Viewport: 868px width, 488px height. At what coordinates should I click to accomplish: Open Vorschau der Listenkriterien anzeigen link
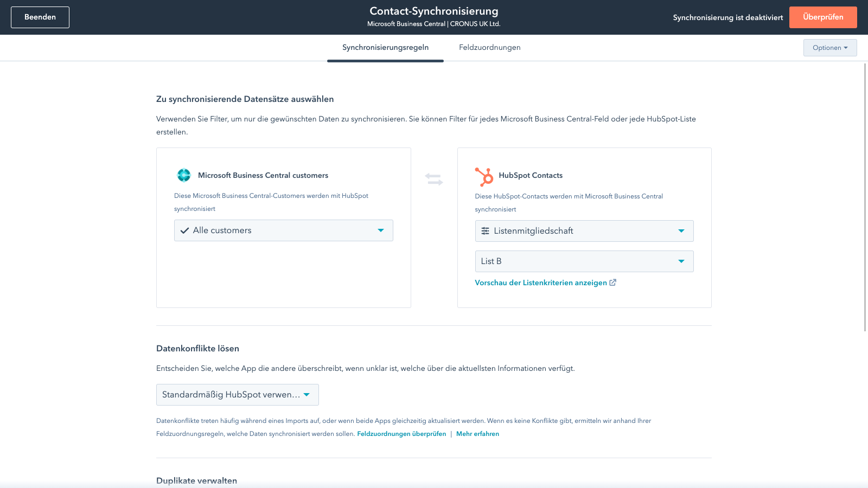[x=540, y=282]
